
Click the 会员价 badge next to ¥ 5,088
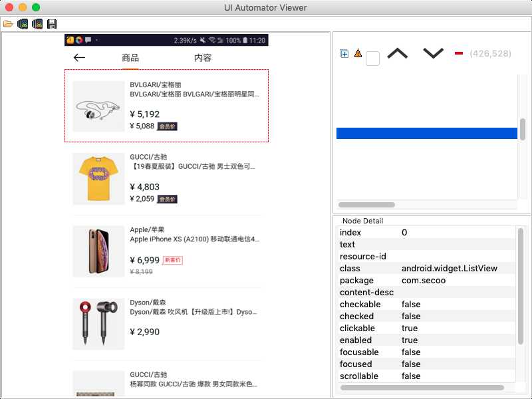(168, 126)
